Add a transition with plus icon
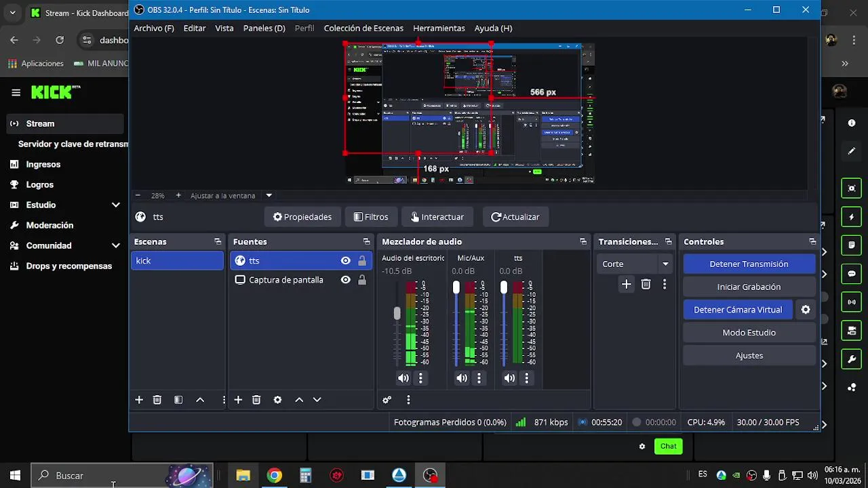Screen dimensions: 868x488 627,285
